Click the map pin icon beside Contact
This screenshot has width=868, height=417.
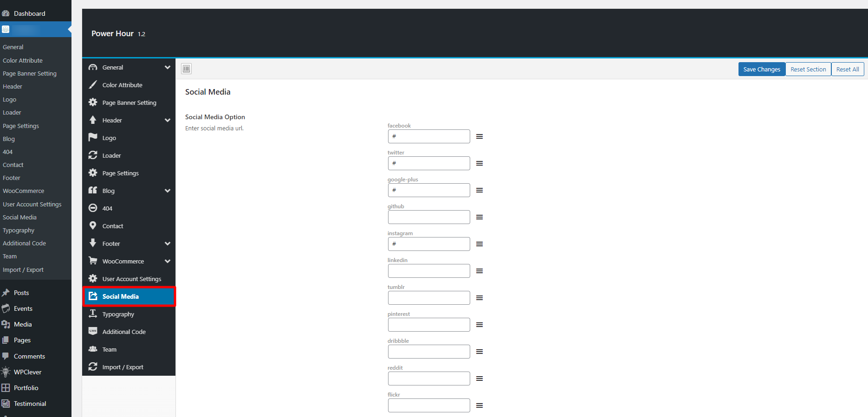(x=93, y=226)
